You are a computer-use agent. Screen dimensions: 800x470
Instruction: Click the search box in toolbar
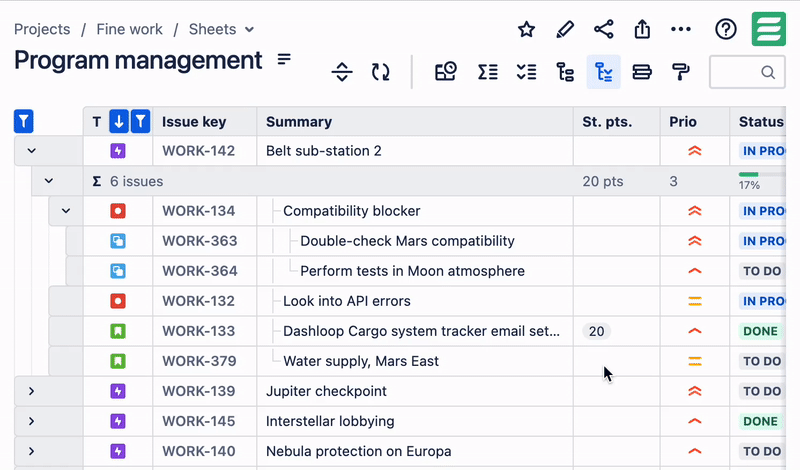(747, 72)
